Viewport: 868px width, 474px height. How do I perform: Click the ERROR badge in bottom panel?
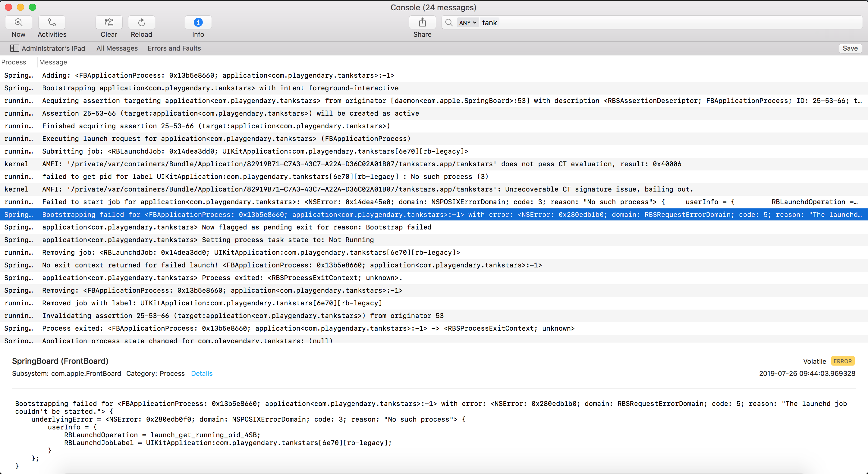coord(842,361)
